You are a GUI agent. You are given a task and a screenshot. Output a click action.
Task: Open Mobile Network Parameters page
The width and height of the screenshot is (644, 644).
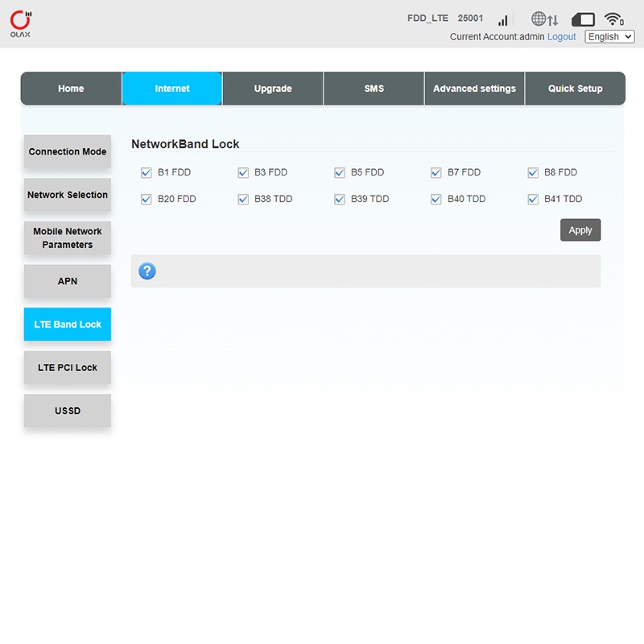point(68,238)
